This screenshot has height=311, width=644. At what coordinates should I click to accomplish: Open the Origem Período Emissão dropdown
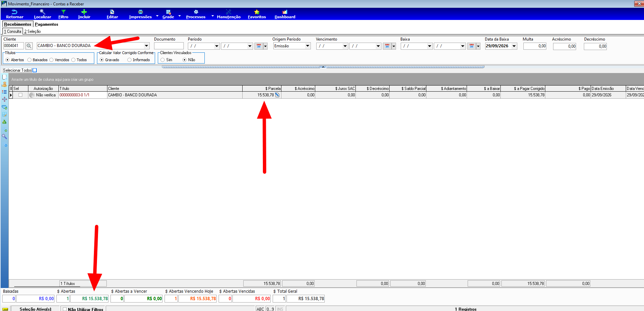(307, 46)
